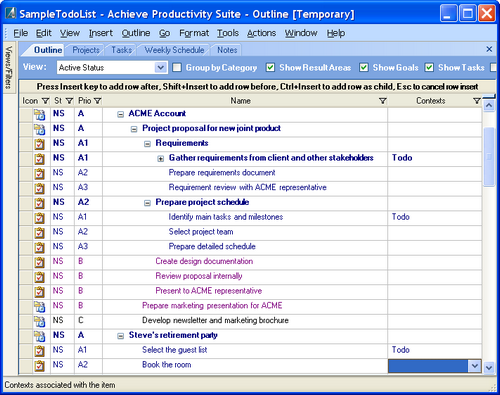Screen dimensions: 500x395
Task: Click task icon of Identify main tasks row
Action: pos(39,218)
